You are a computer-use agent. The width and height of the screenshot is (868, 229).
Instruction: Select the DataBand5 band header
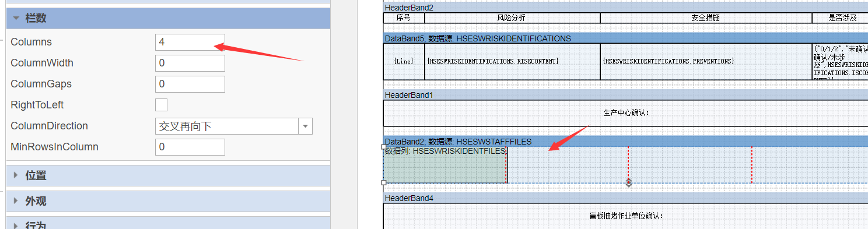pos(625,38)
